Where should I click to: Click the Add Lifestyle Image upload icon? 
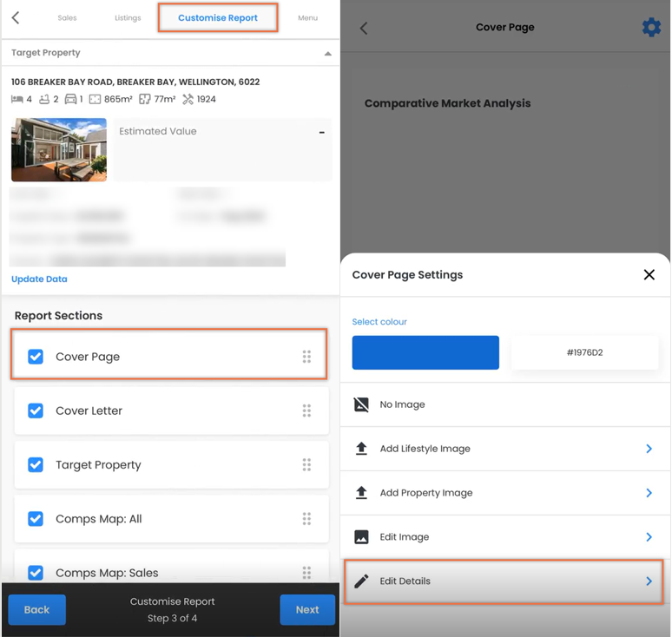point(361,449)
